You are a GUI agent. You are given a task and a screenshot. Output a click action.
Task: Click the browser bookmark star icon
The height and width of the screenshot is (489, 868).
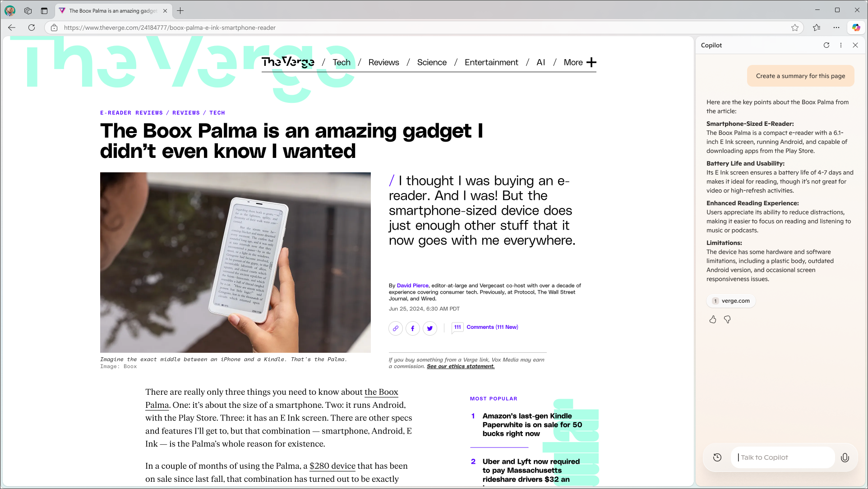click(794, 28)
